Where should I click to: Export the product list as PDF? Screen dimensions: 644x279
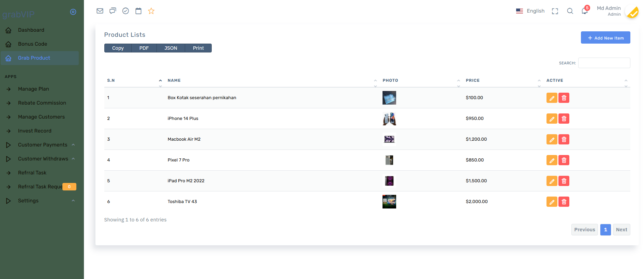tap(144, 48)
